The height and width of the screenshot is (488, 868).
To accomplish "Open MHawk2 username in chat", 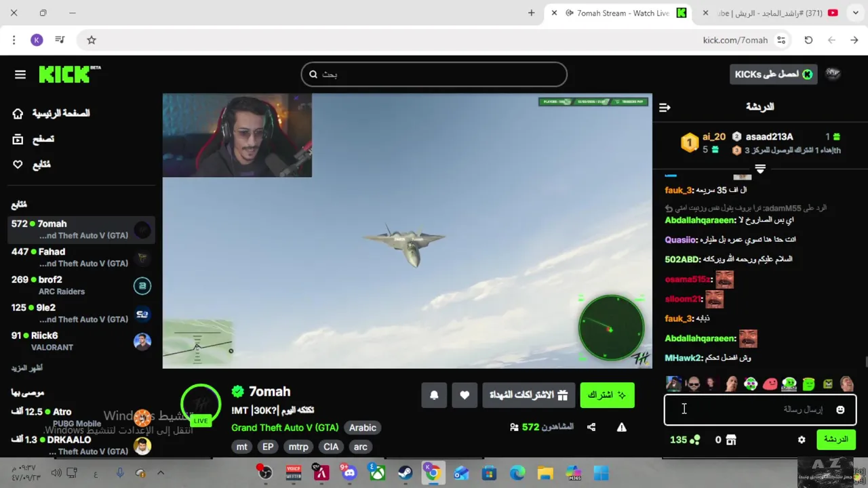I will pyautogui.click(x=684, y=358).
